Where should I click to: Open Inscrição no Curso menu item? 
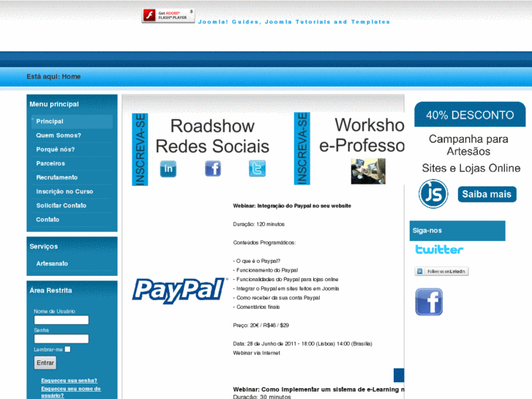(x=72, y=192)
